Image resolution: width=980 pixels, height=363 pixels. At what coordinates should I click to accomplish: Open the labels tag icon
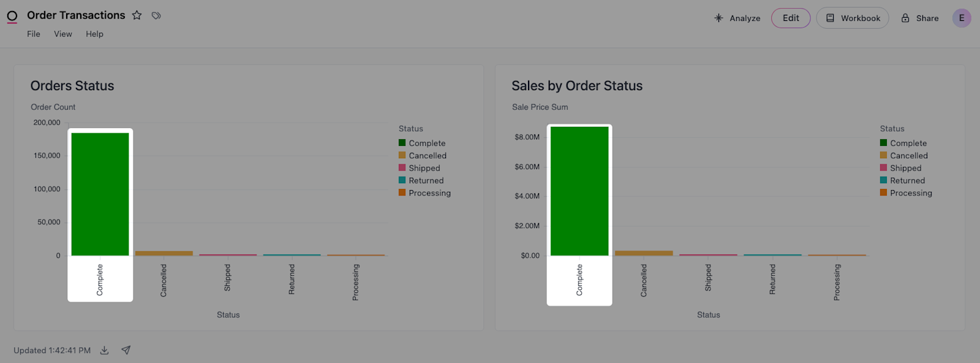(x=156, y=15)
